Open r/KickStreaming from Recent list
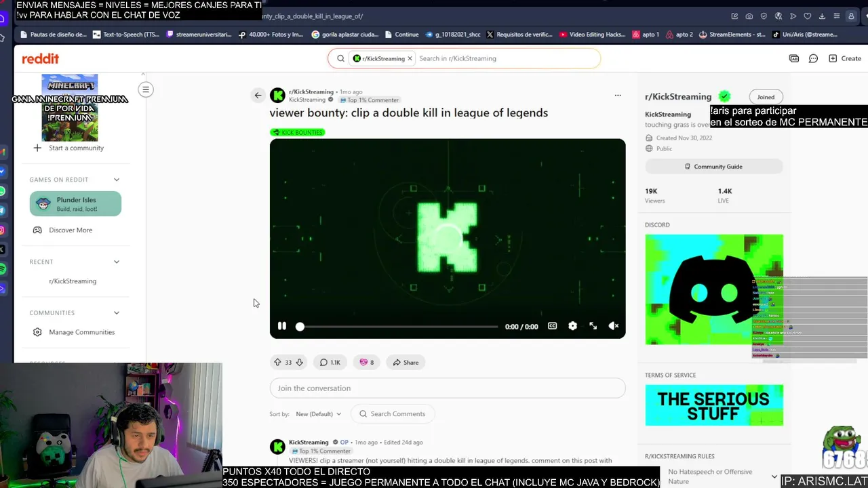868x488 pixels. (73, 281)
